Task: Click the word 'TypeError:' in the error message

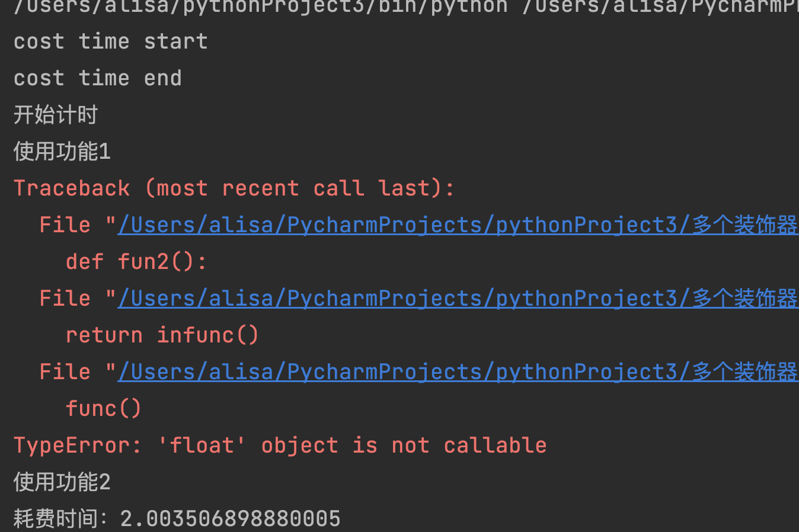Action: tap(78, 446)
